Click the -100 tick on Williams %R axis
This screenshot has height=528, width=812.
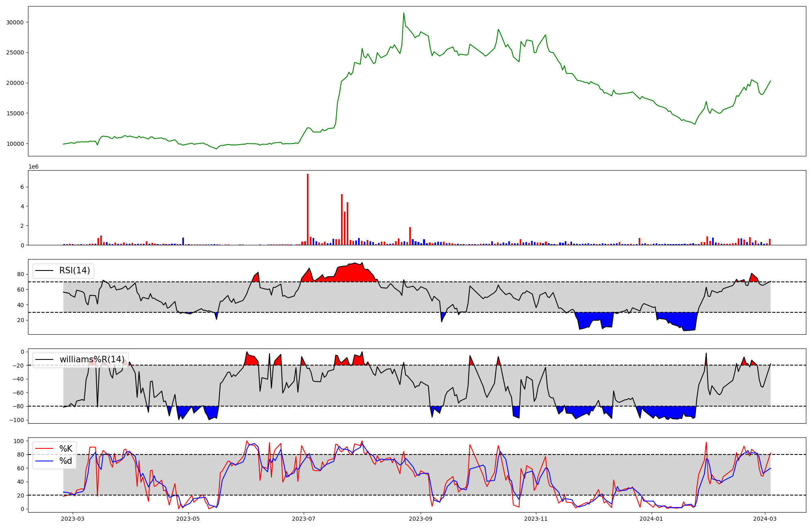[x=17, y=420]
